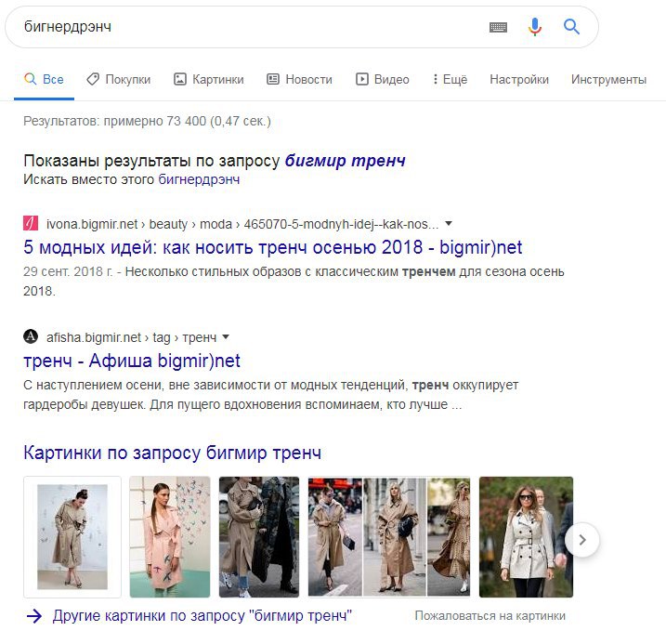Select the Все tab
This screenshot has height=644, width=666.
pos(45,79)
